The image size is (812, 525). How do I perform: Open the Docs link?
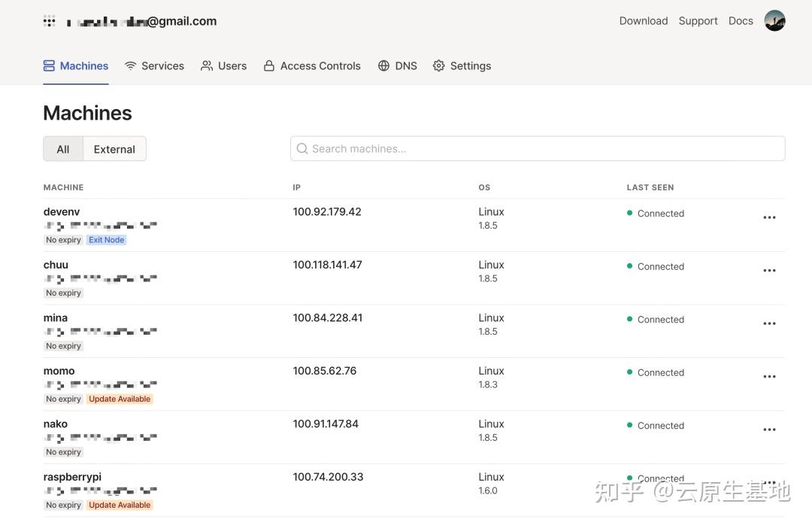[x=741, y=21]
